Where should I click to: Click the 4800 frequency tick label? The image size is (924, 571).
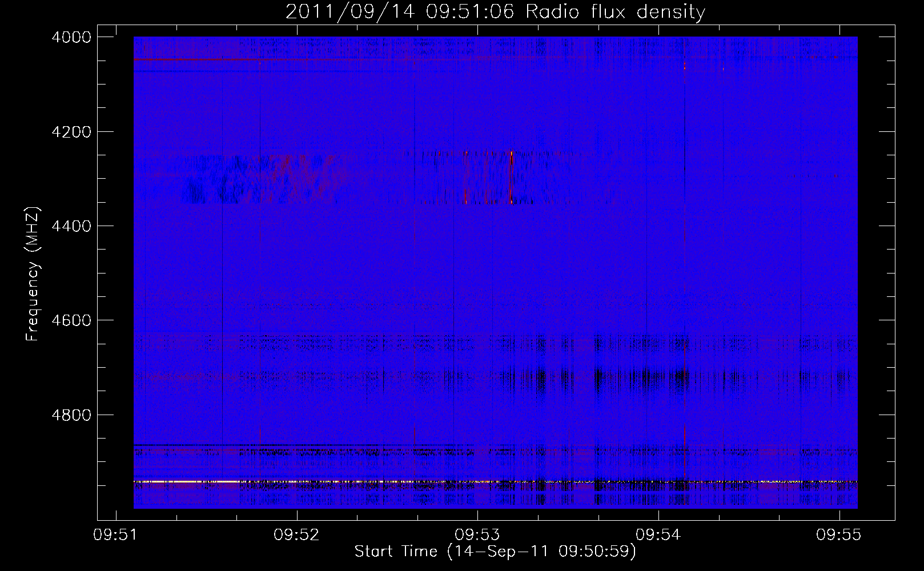(71, 415)
